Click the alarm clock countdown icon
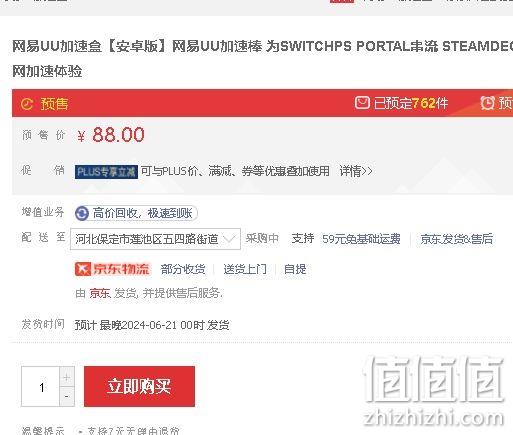513x435 pixels. tap(487, 103)
